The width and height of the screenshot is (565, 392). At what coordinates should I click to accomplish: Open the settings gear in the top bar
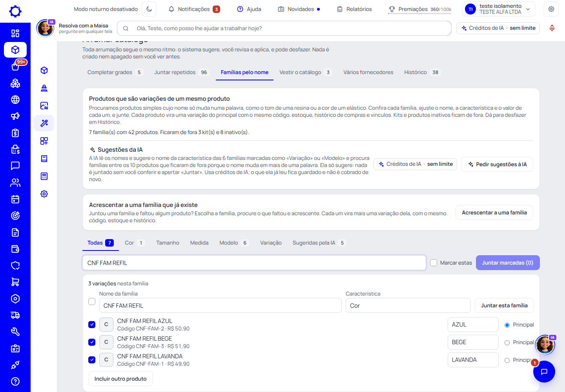(x=551, y=9)
